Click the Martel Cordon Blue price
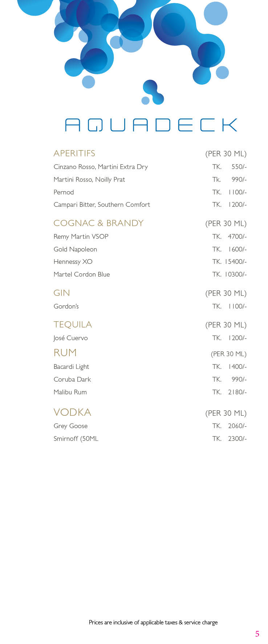This screenshot has height=644, width=268. pyautogui.click(x=235, y=274)
